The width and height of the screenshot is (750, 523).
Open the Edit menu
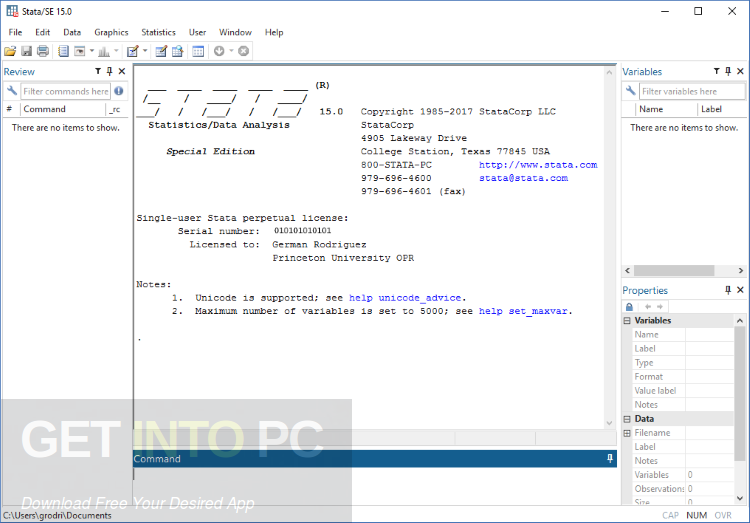point(43,32)
